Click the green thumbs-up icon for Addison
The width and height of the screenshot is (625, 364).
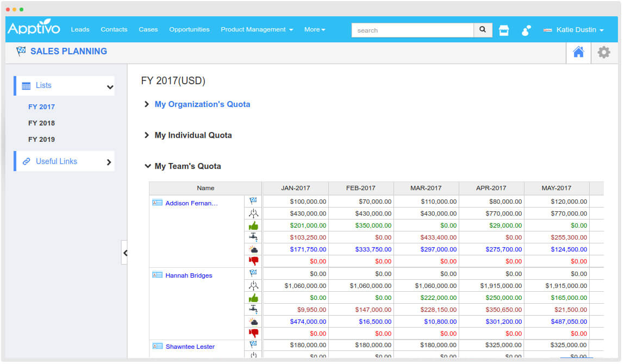click(253, 226)
